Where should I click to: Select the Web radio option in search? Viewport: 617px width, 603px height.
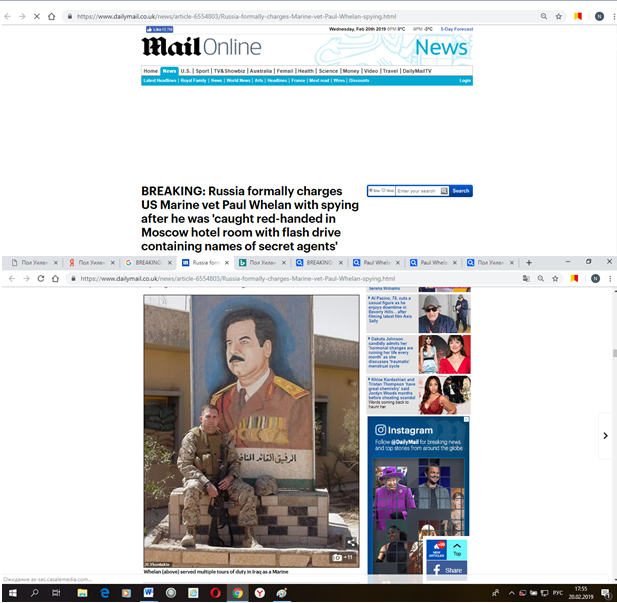click(384, 191)
